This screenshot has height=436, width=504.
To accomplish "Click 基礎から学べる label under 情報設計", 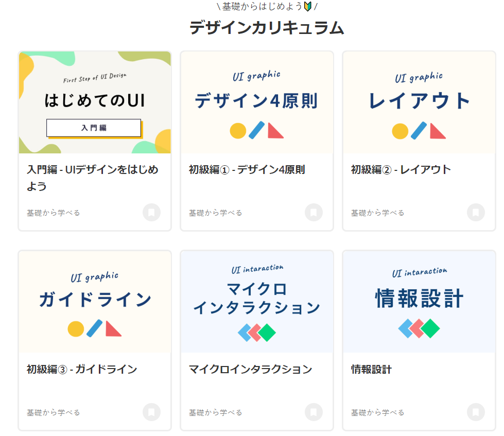I will pos(377,412).
